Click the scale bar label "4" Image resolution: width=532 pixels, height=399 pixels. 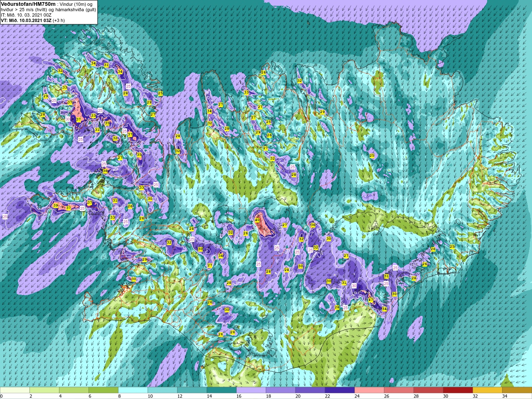click(60, 396)
